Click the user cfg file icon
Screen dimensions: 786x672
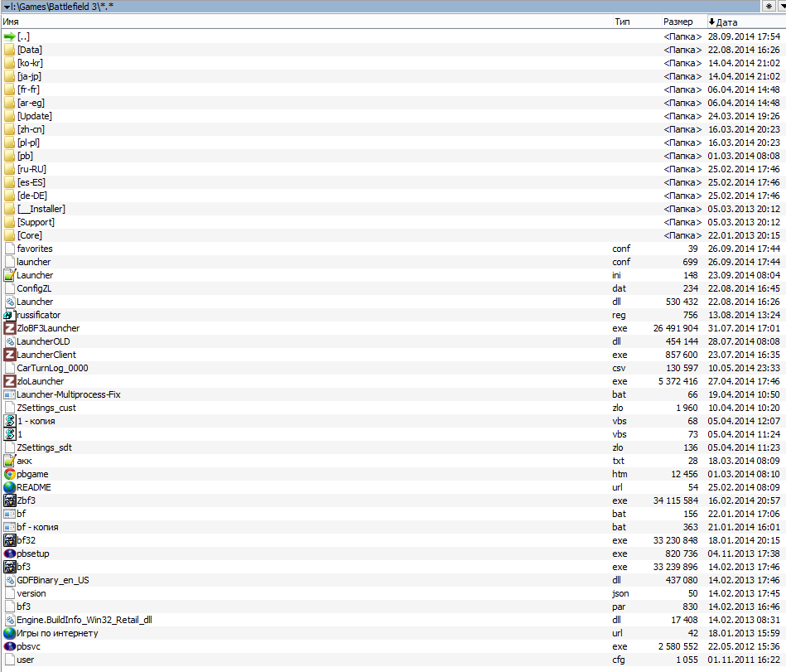coord(9,660)
